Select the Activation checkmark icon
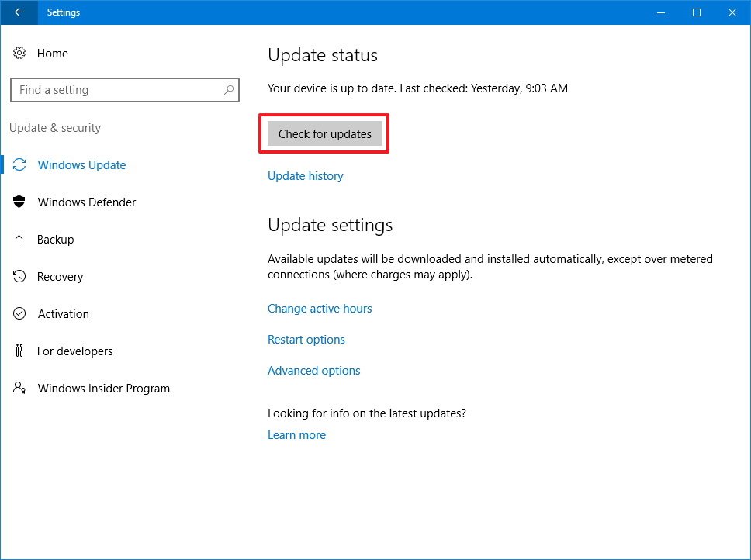 19,313
